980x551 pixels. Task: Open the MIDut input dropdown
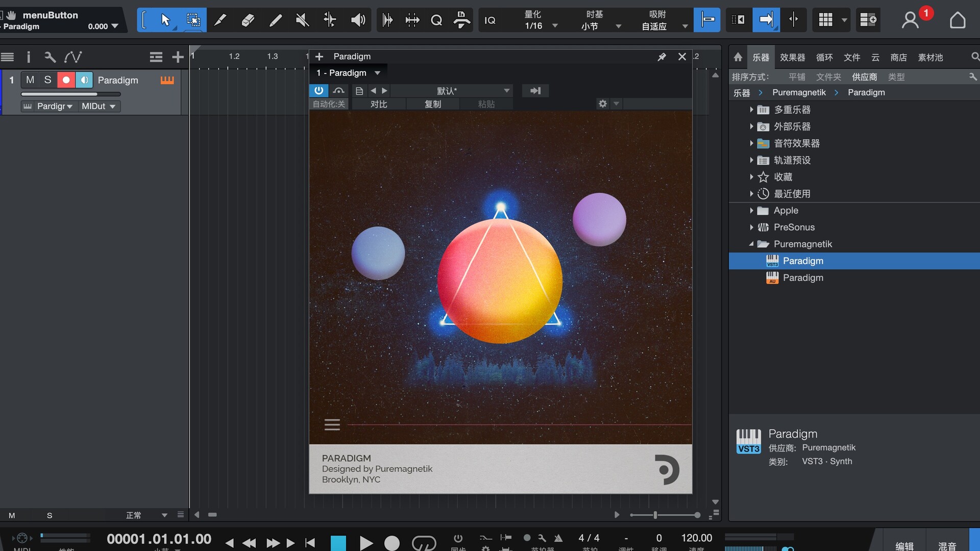(x=99, y=106)
